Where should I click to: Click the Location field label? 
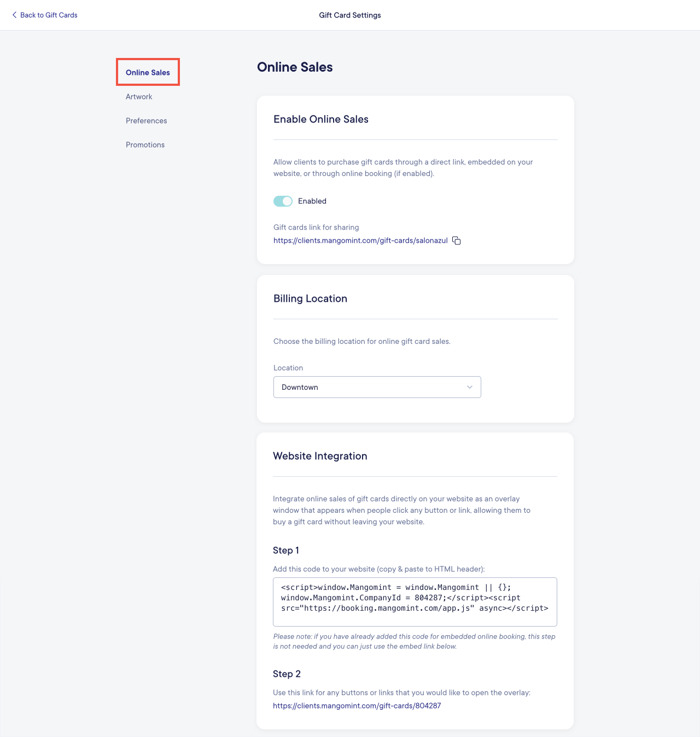point(288,368)
